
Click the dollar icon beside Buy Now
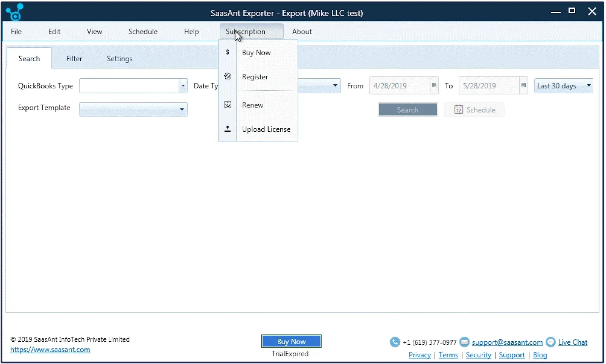pyautogui.click(x=227, y=52)
